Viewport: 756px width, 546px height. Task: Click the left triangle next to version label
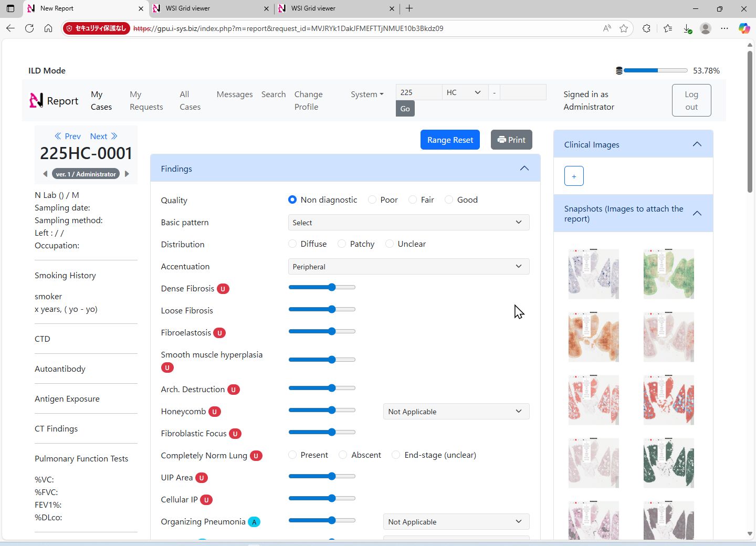[x=45, y=174]
